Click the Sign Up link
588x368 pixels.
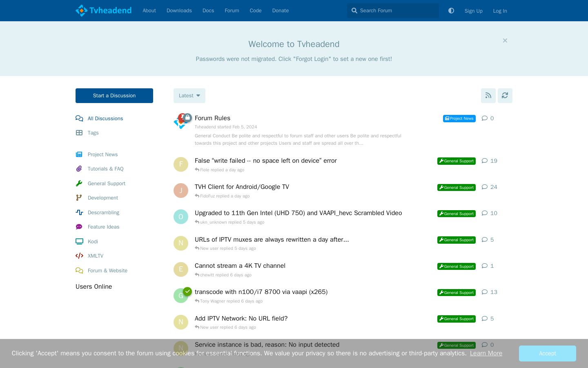(474, 11)
